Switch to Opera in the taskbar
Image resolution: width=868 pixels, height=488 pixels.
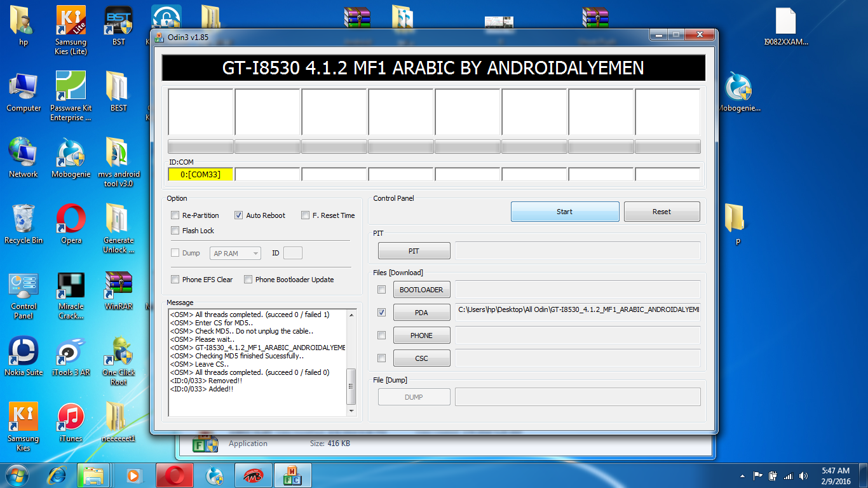coord(175,475)
